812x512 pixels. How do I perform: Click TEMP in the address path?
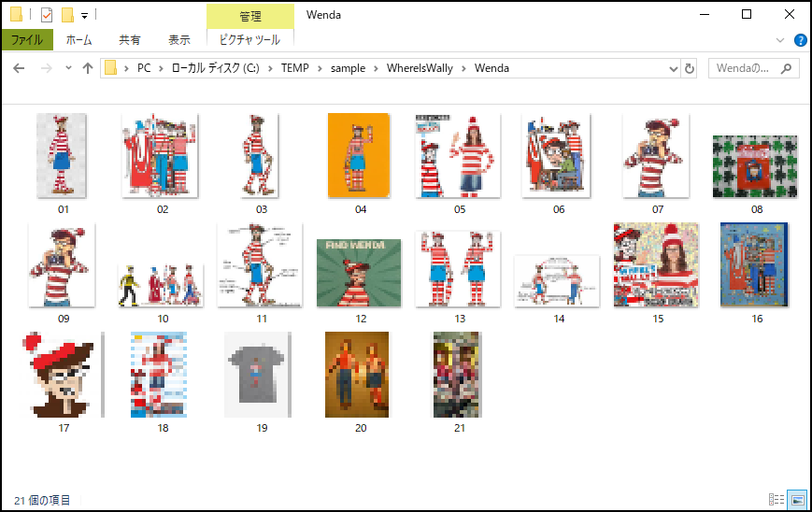coord(295,68)
